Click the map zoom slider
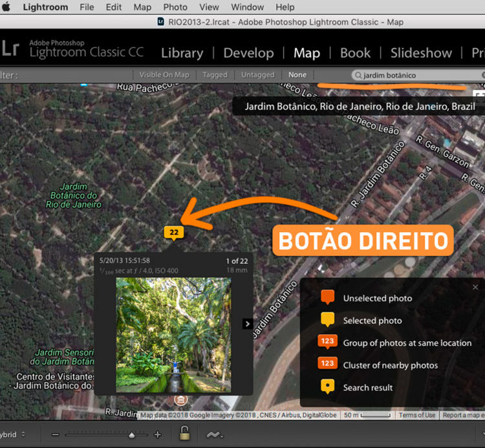485x448 pixels. [x=106, y=434]
